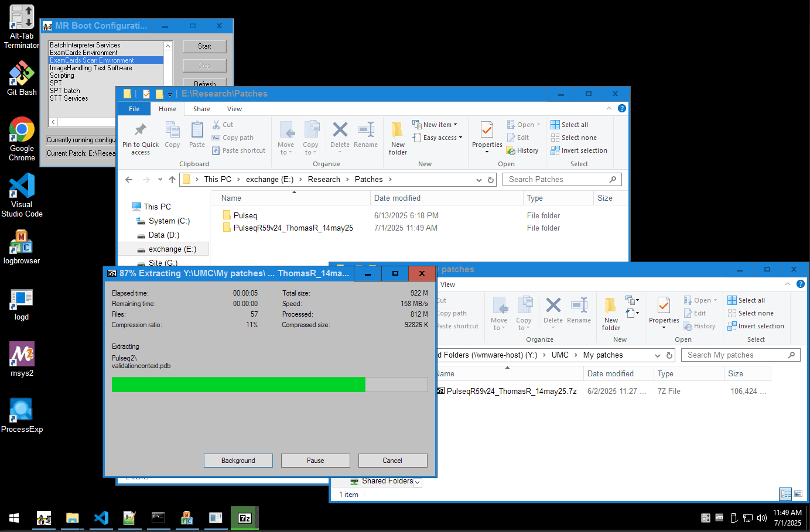Open address history dropdown in My patches window
The height and width of the screenshot is (532, 810).
point(658,355)
